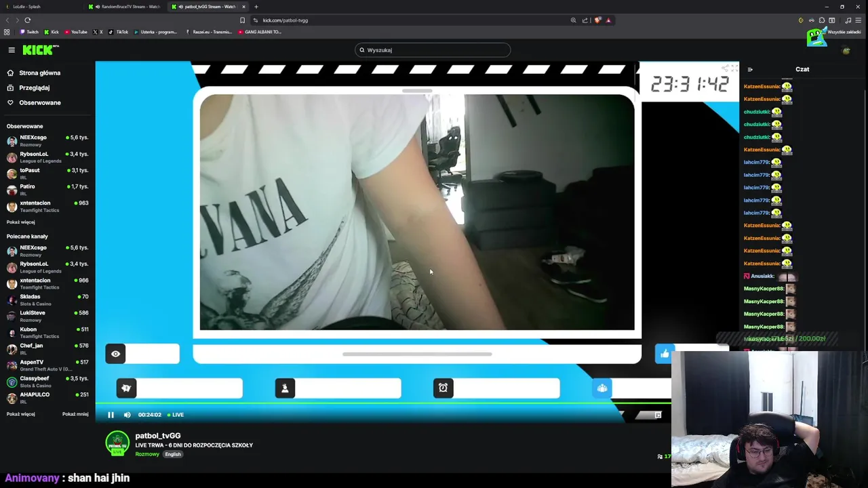Open Brave Shields lion icon
This screenshot has height=488, width=868.
597,20
